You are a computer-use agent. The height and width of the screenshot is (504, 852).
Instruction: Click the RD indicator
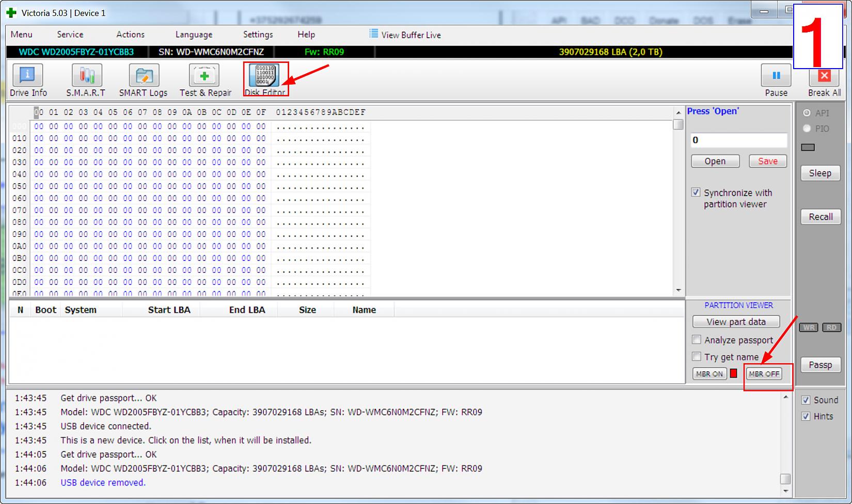pyautogui.click(x=831, y=328)
